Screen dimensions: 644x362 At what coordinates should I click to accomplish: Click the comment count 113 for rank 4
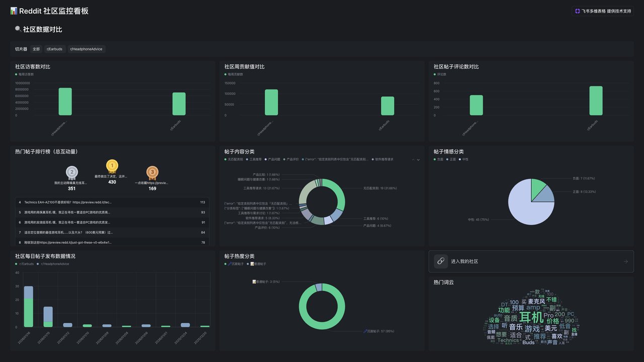pyautogui.click(x=202, y=202)
